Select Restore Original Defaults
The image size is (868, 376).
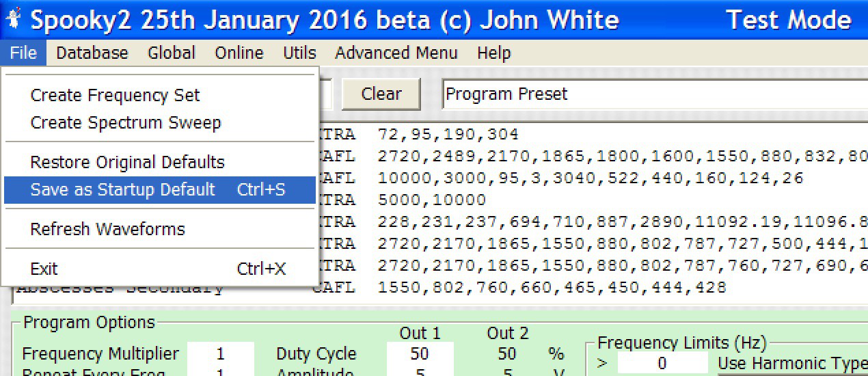click(160, 163)
